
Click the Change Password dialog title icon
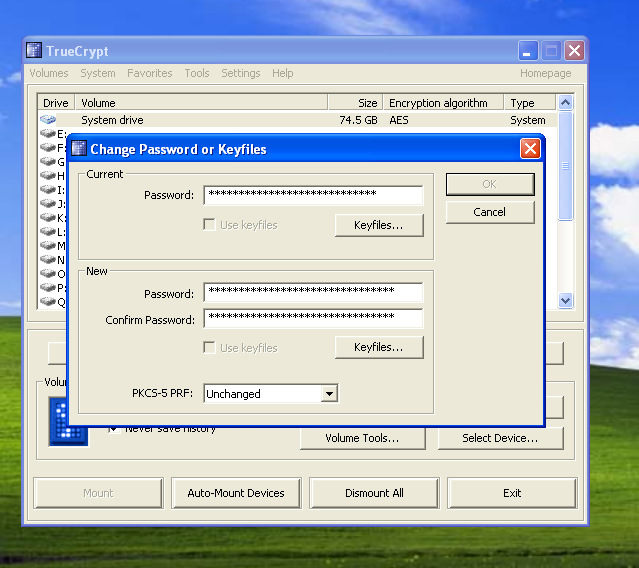click(79, 148)
